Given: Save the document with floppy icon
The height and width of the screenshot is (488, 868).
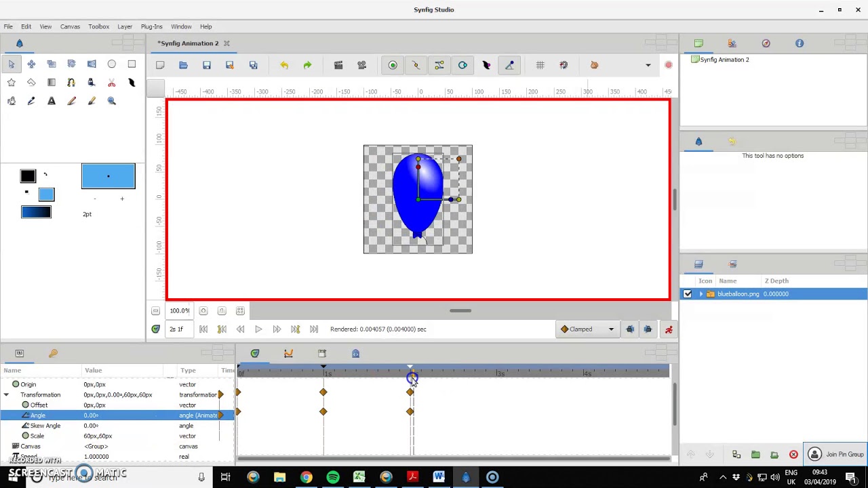Looking at the screenshot, I should click(x=207, y=65).
